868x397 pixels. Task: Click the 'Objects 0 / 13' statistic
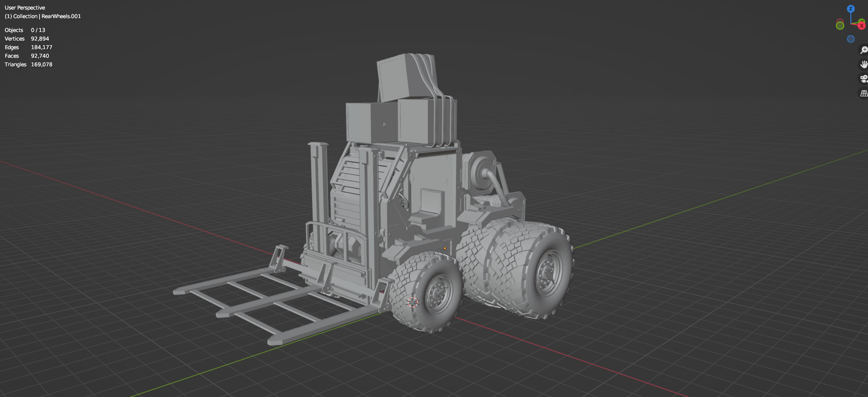pyautogui.click(x=25, y=30)
